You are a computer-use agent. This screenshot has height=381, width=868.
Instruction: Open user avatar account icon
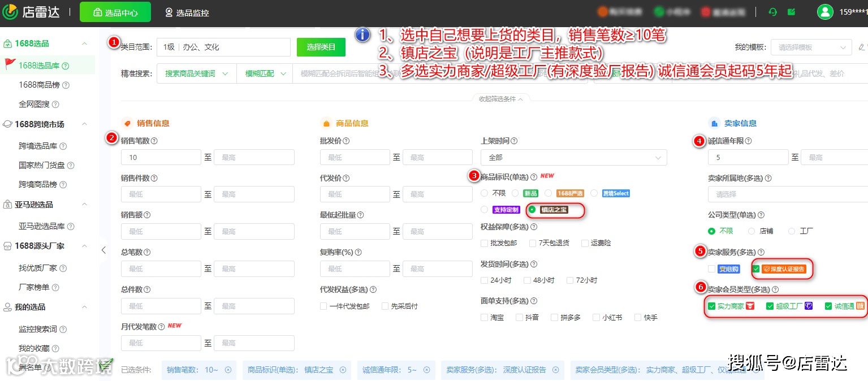click(825, 11)
